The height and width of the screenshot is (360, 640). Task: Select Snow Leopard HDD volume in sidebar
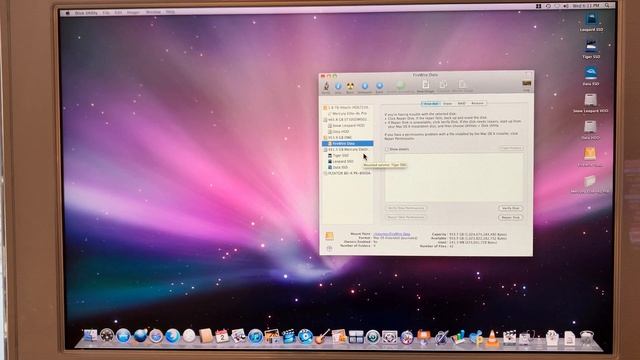[347, 126]
